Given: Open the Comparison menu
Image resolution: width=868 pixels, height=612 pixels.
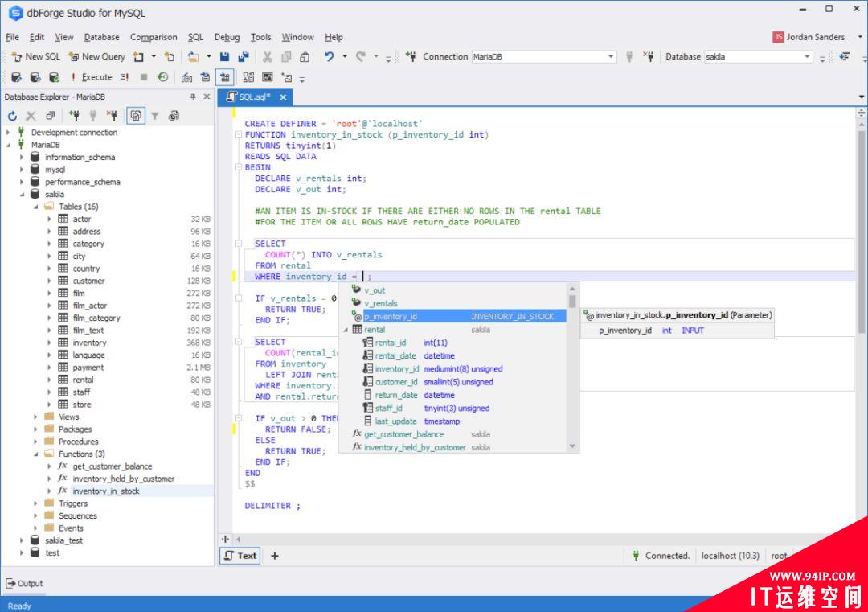Looking at the screenshot, I should tap(154, 37).
